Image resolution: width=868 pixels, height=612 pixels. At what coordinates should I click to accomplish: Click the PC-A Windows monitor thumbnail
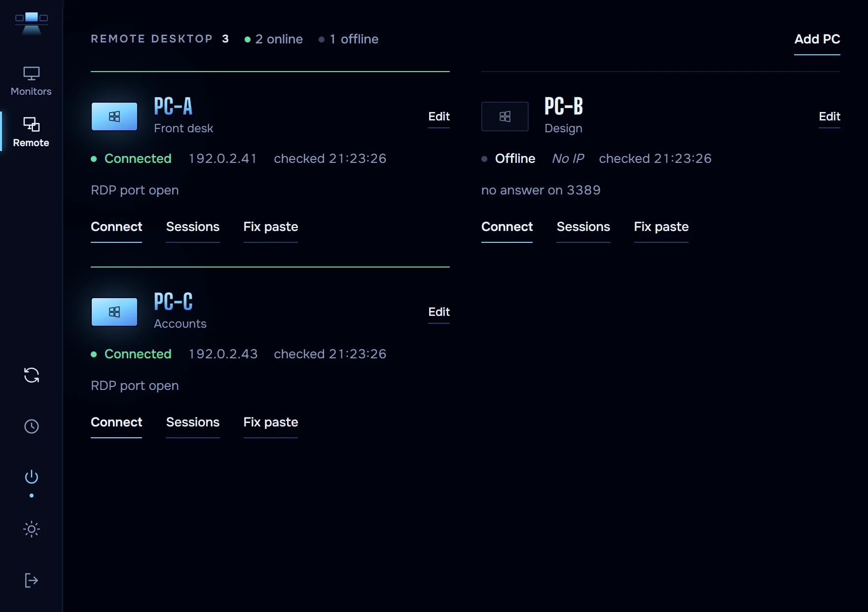pos(114,116)
